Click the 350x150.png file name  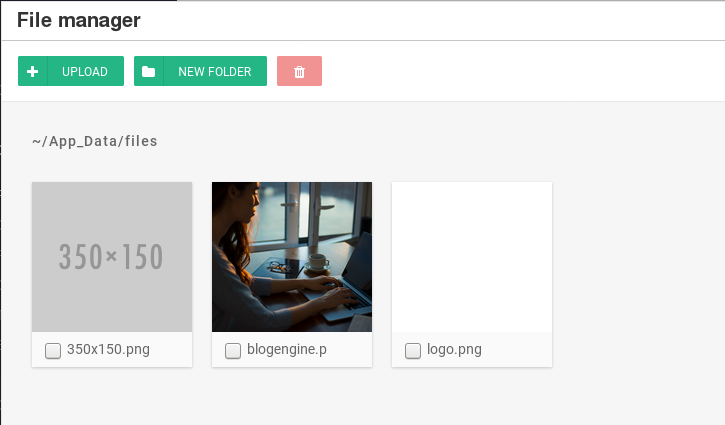click(108, 350)
